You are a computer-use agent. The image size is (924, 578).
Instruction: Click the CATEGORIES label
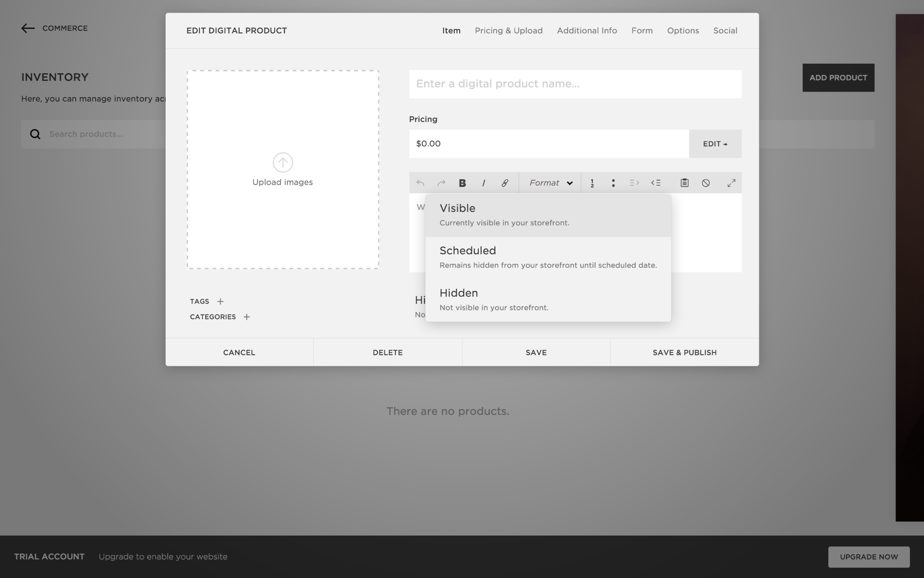click(x=213, y=317)
